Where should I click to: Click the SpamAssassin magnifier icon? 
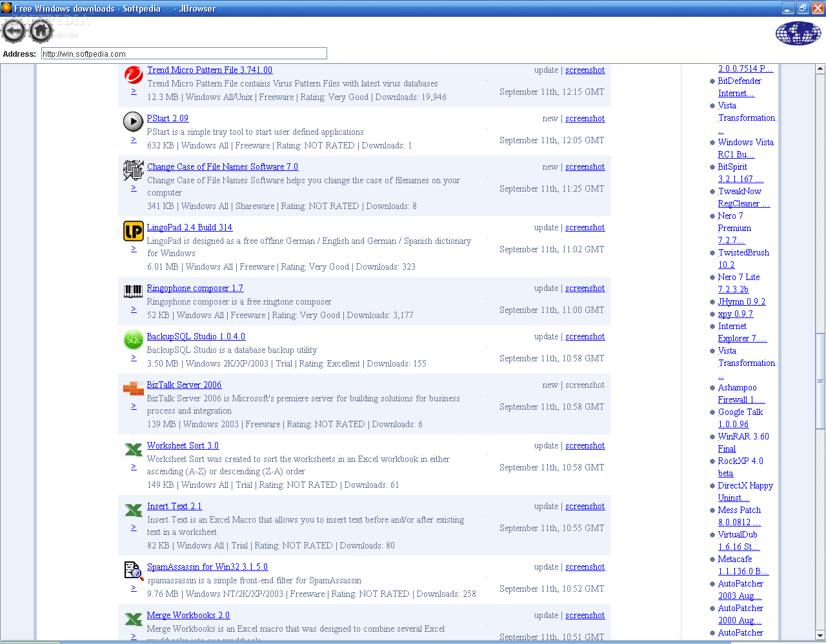pyautogui.click(x=134, y=570)
